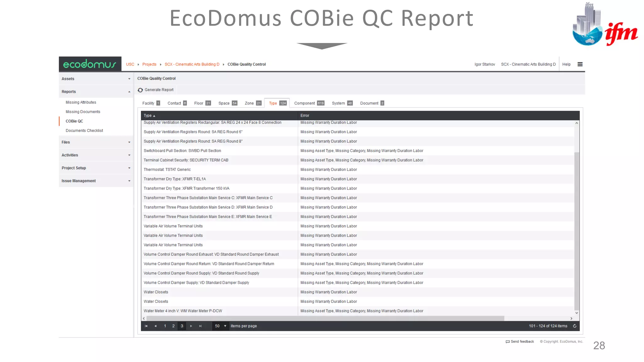The image size is (644, 362).
Task: Switch to the Component tab
Action: (x=309, y=103)
